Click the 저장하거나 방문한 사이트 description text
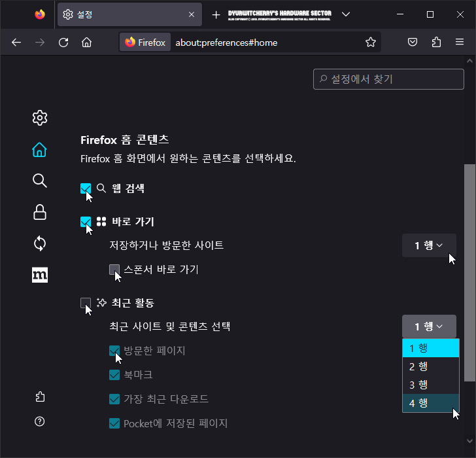This screenshot has width=476, height=458. click(x=166, y=245)
